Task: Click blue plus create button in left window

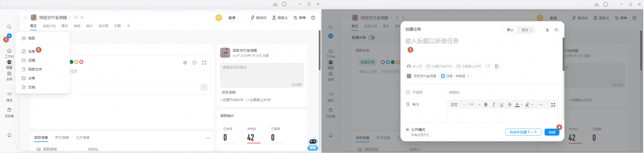Action: [x=9, y=36]
